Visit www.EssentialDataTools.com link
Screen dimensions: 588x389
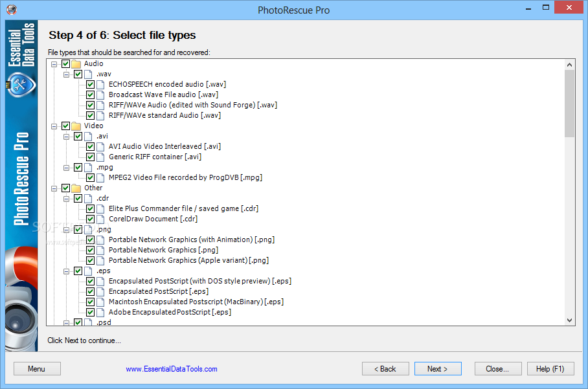(x=172, y=369)
